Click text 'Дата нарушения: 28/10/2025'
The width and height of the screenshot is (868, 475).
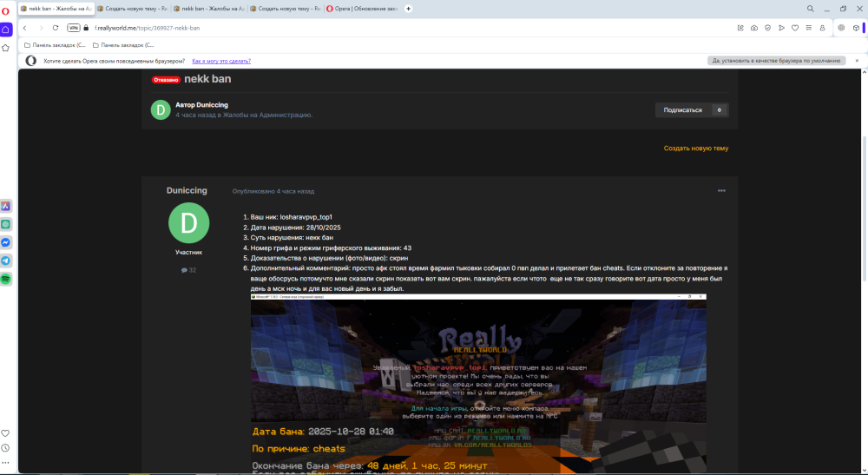pos(296,228)
